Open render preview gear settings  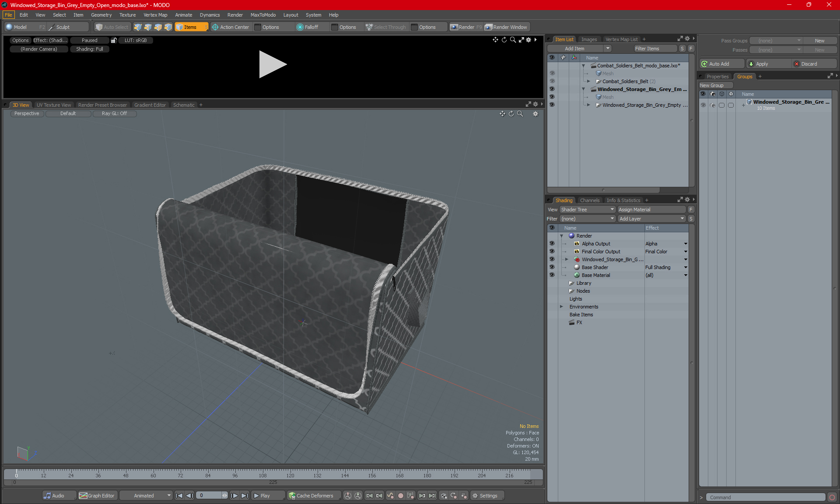(528, 40)
